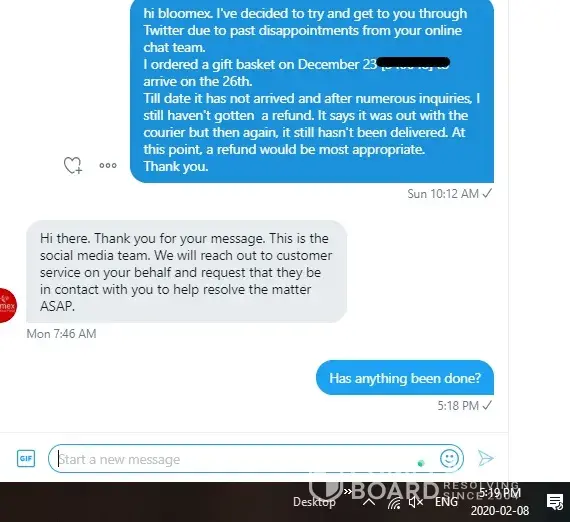Image resolution: width=570 pixels, height=522 pixels.
Task: Click the Wi-Fi network tray icon
Action: pyautogui.click(x=394, y=503)
